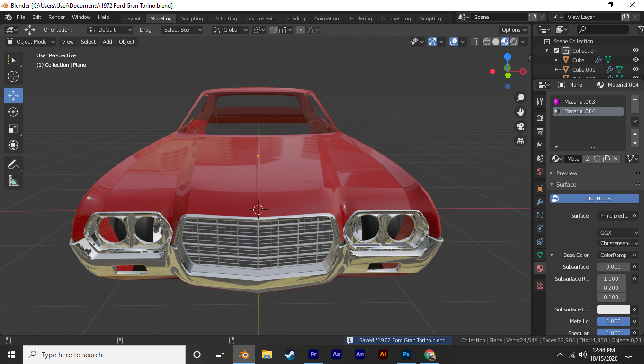The width and height of the screenshot is (644, 364).
Task: Toggle Collection exclude checkbox in outliner
Action: (556, 51)
